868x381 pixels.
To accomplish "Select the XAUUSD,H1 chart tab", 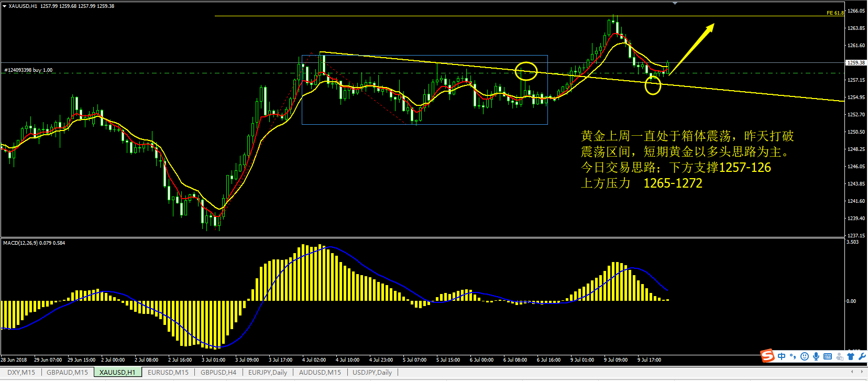I will click(x=117, y=373).
